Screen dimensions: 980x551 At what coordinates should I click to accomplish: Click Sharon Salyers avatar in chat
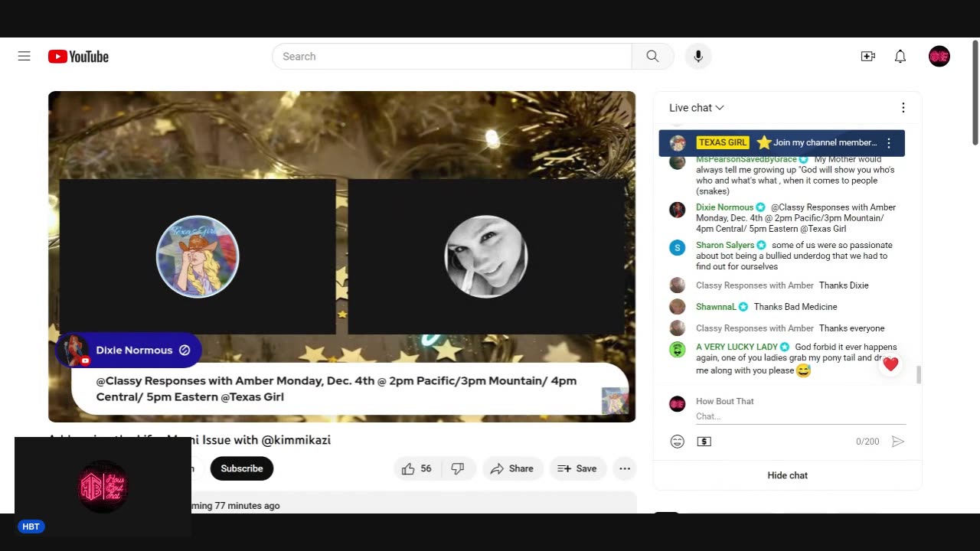coord(678,247)
